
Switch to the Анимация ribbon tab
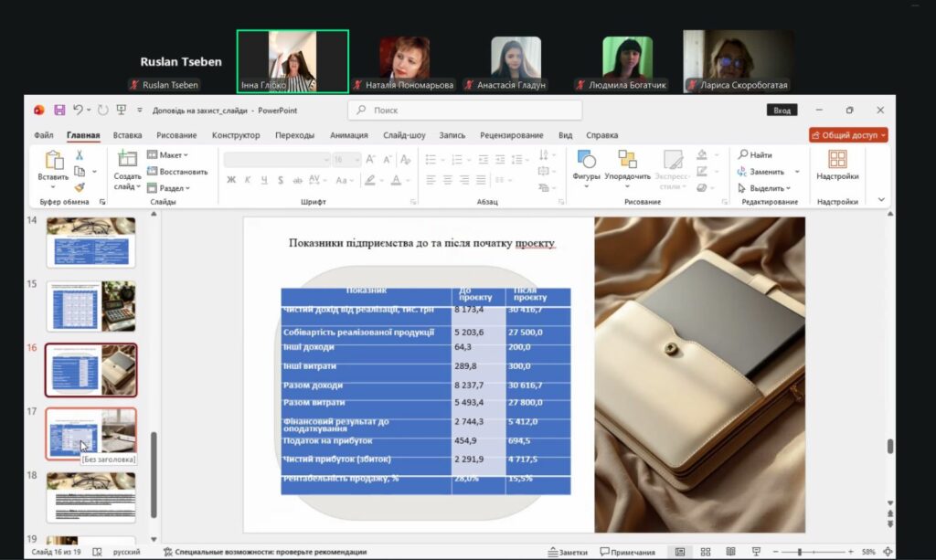348,135
